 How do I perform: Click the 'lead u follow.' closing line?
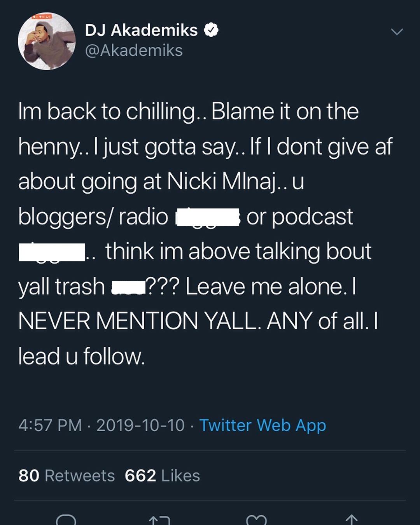coord(82,357)
